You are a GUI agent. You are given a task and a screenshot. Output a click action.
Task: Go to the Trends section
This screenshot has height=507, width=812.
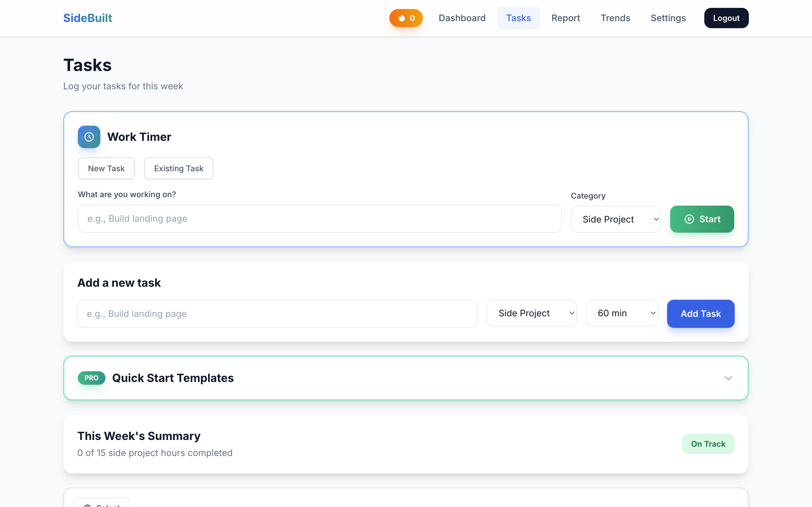coord(615,18)
